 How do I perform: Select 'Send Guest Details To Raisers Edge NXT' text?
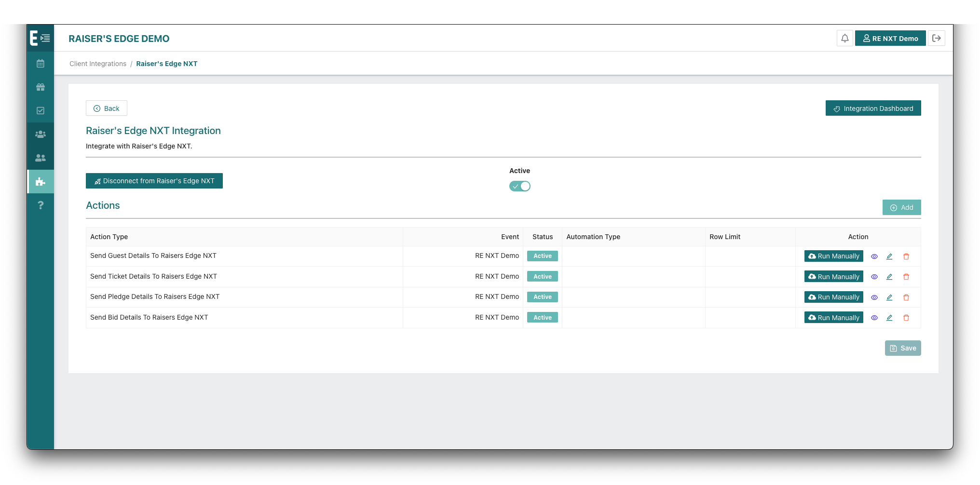point(153,256)
